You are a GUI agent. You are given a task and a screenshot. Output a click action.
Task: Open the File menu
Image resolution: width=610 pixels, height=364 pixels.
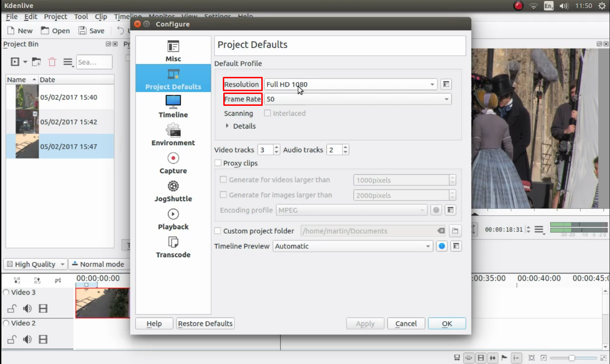tap(12, 17)
